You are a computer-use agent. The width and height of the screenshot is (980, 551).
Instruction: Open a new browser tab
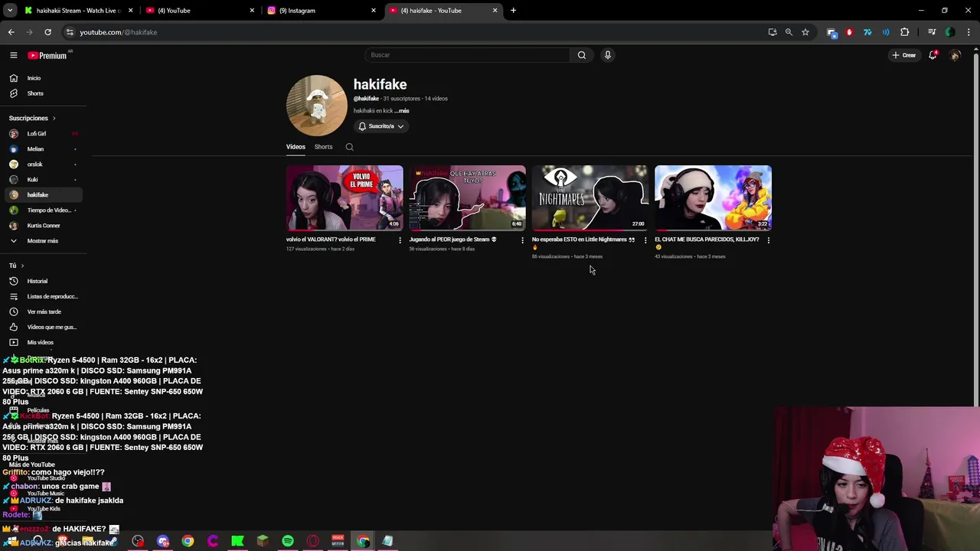coord(513,11)
